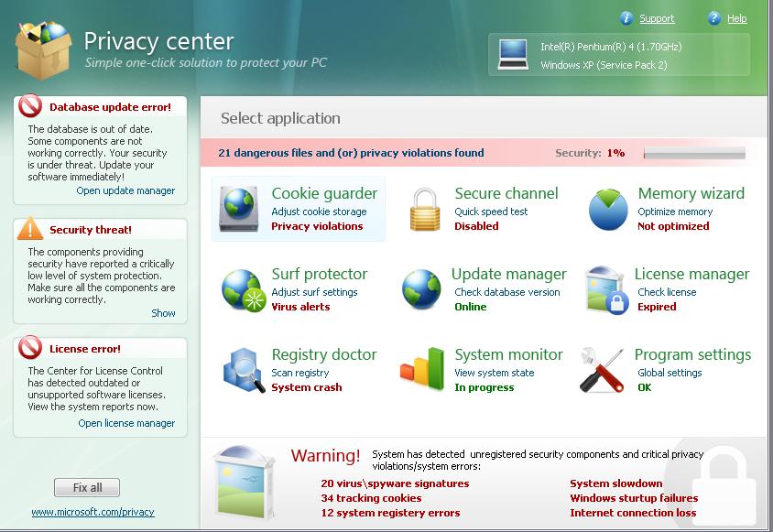Click the Update manager globe icon

(421, 289)
